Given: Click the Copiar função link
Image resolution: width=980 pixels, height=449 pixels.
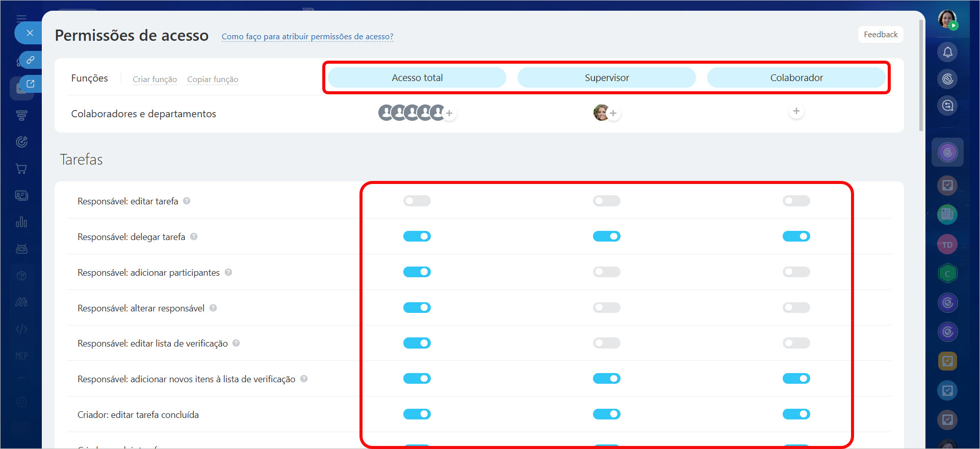Looking at the screenshot, I should [x=212, y=80].
